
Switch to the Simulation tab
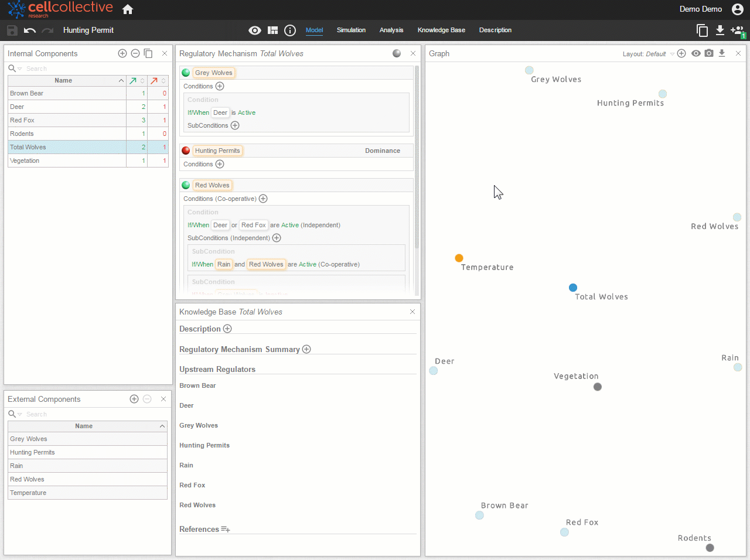tap(351, 30)
